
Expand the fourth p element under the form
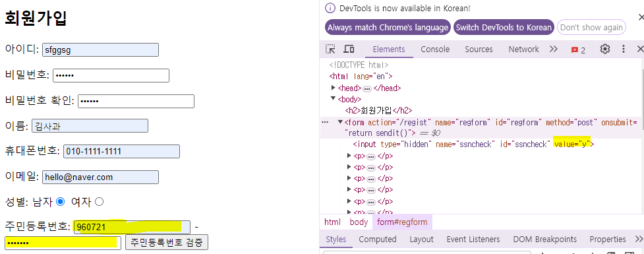(349, 189)
